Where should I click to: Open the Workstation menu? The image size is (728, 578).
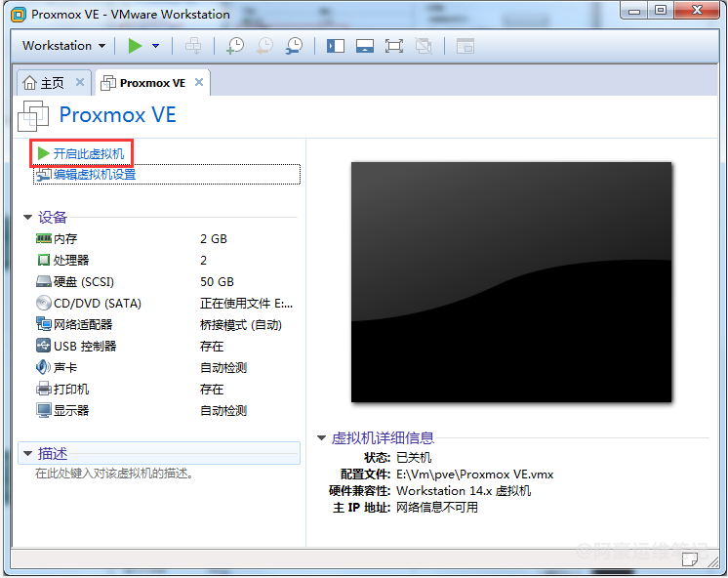point(63,46)
